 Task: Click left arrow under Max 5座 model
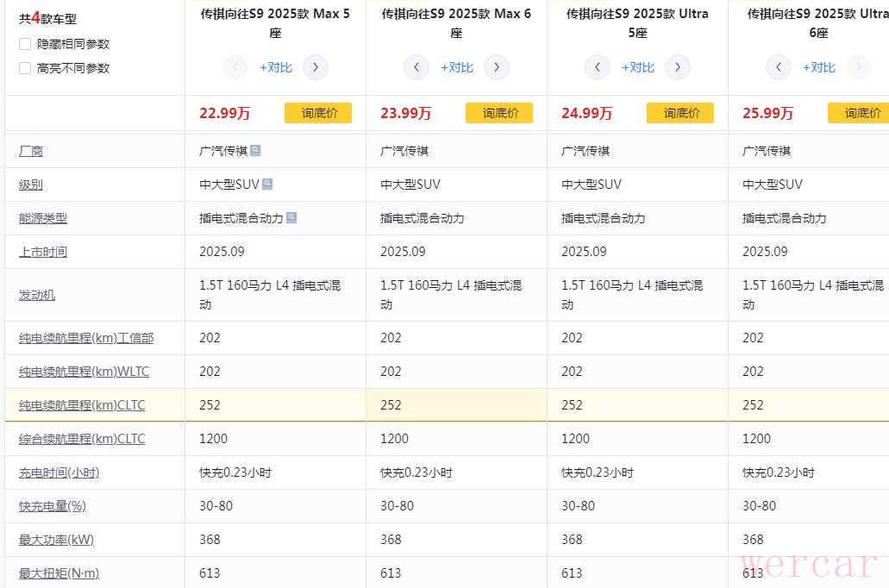pos(235,67)
